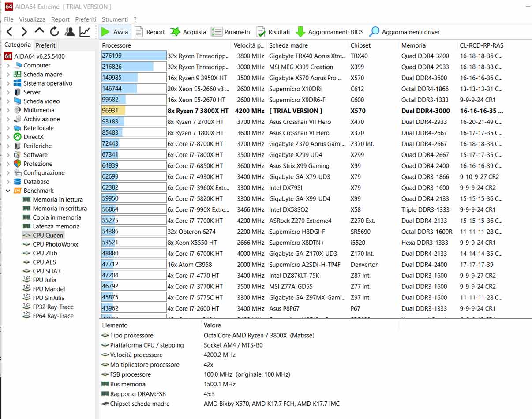The width and height of the screenshot is (532, 419).
Task: Switch to the Preferiti tab
Action: 46,45
